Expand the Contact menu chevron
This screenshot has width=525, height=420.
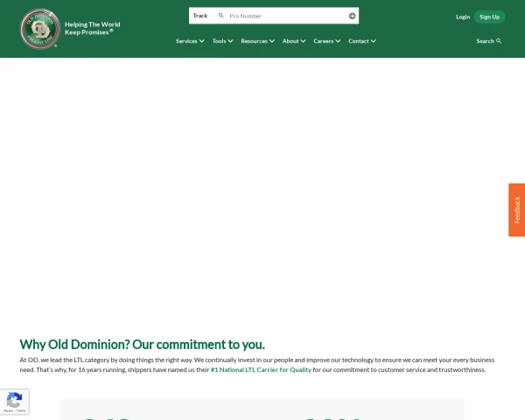point(373,41)
